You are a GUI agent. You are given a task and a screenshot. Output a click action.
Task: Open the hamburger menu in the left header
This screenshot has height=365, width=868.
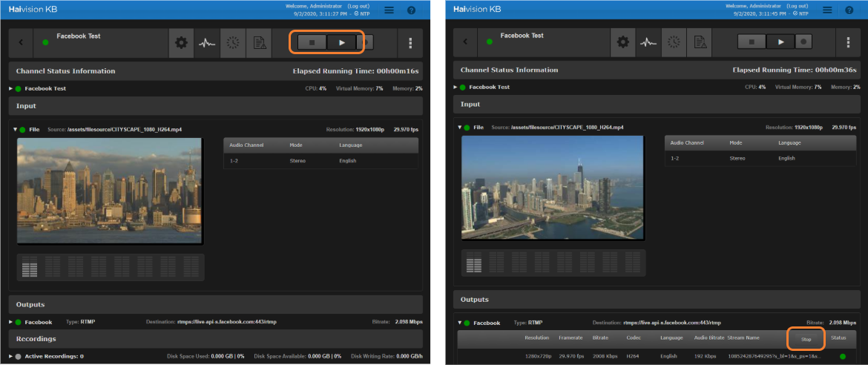pos(389,10)
